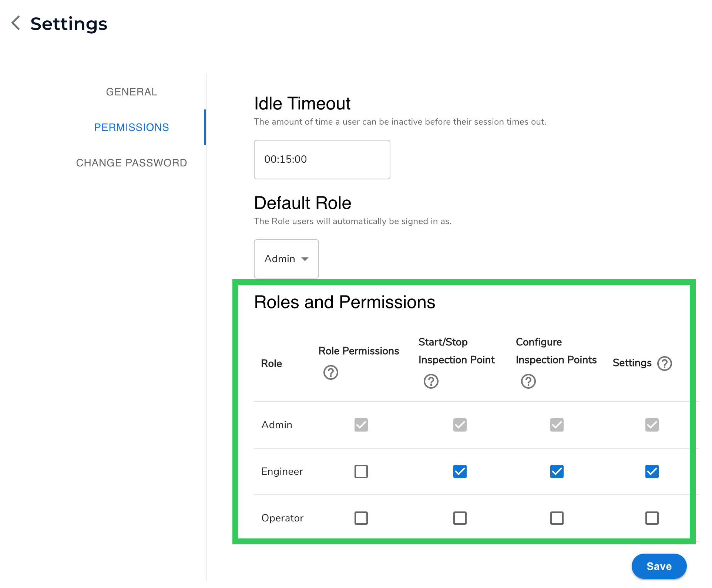This screenshot has height=588, width=712.
Task: Enable Start/Stop Inspection Point for Operator
Action: point(460,518)
